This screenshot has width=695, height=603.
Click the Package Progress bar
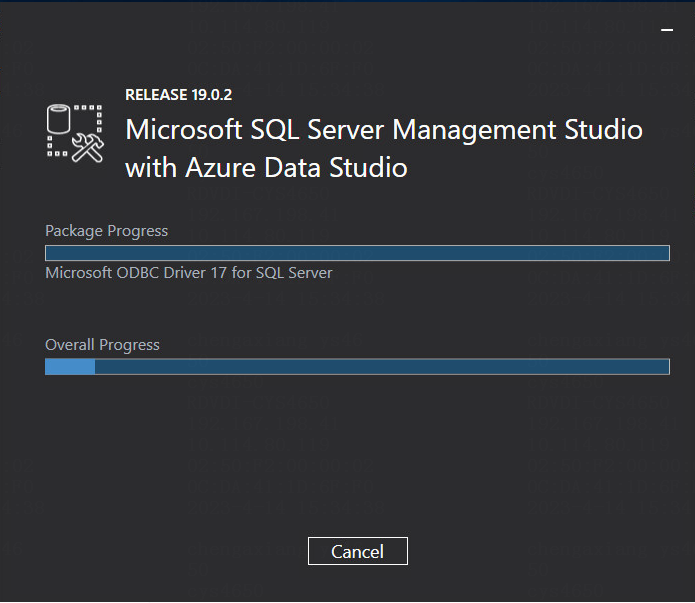(x=357, y=253)
